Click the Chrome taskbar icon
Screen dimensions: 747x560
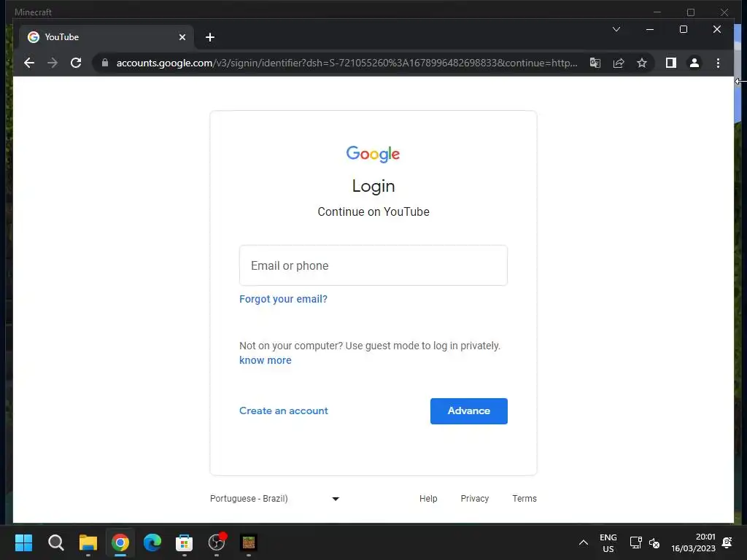click(120, 542)
